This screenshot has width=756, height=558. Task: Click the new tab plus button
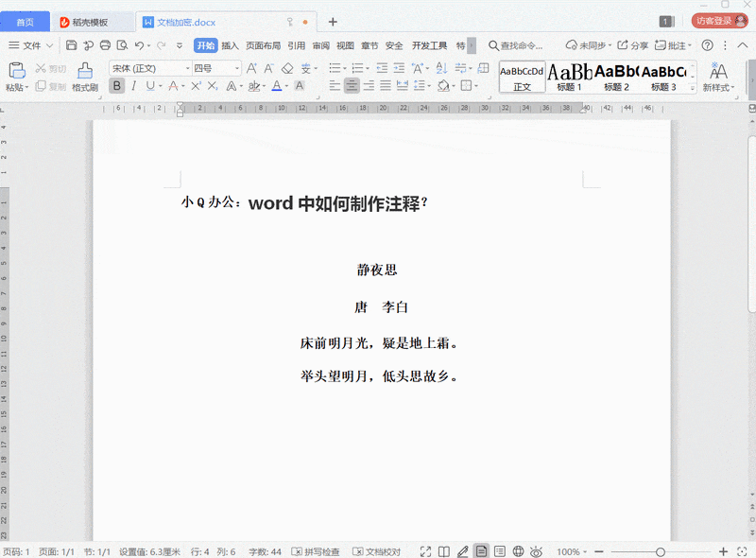click(333, 22)
